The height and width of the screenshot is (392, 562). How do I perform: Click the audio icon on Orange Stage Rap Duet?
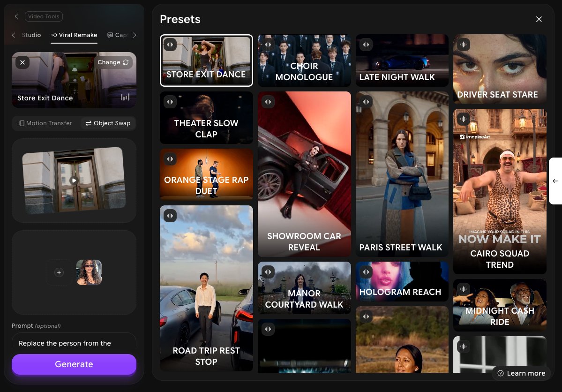(170, 159)
